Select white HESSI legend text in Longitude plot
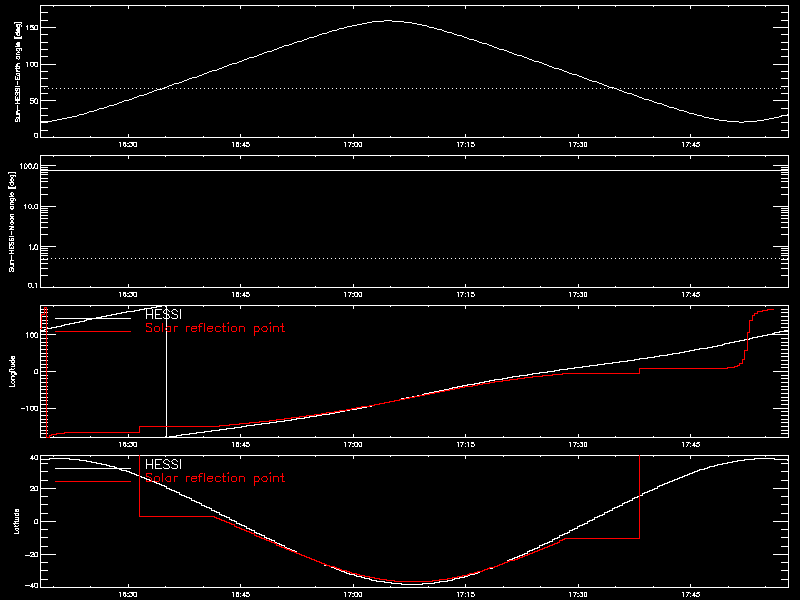 coord(163,314)
